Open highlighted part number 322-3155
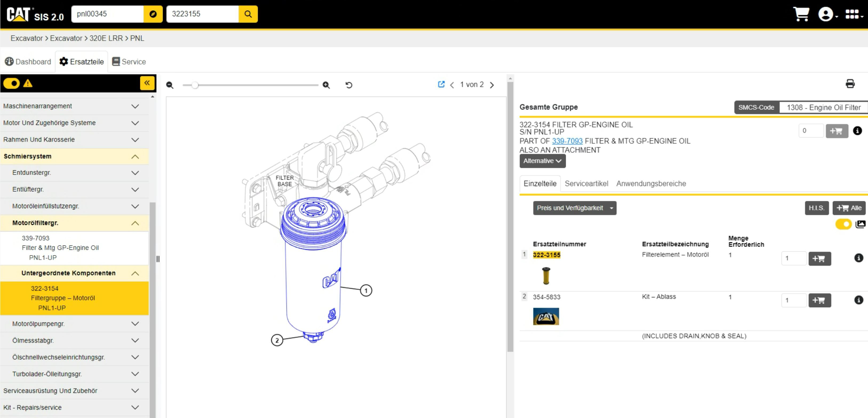Viewport: 868px width, 418px height. (x=546, y=255)
